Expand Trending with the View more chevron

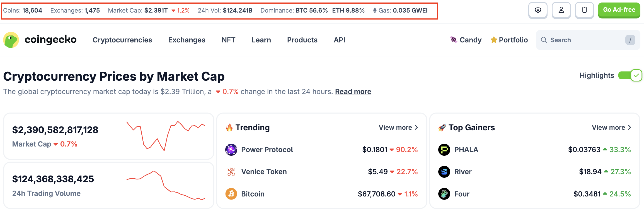[417, 127]
